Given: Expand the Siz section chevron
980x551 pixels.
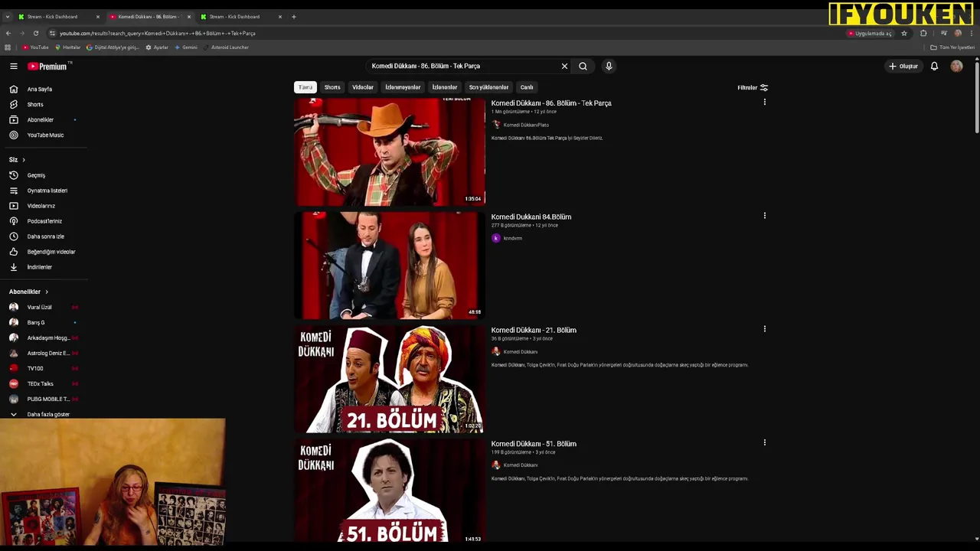Looking at the screenshot, I should tap(24, 160).
